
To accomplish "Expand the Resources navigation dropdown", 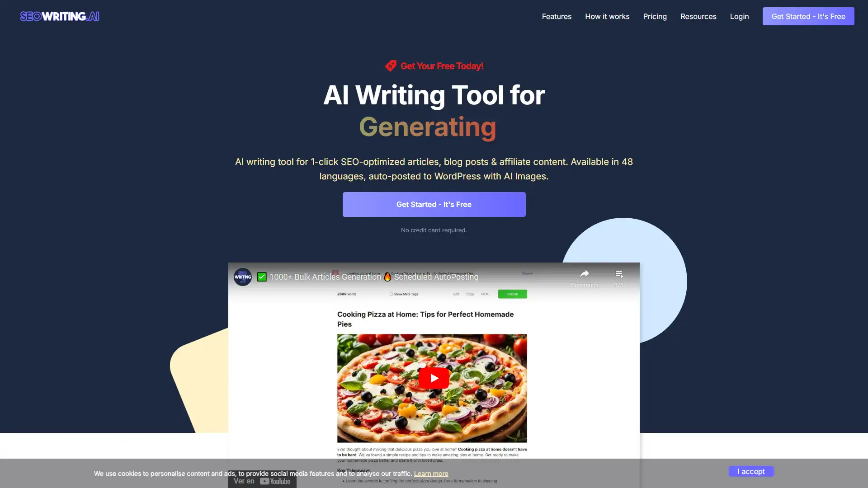I will [x=698, y=16].
